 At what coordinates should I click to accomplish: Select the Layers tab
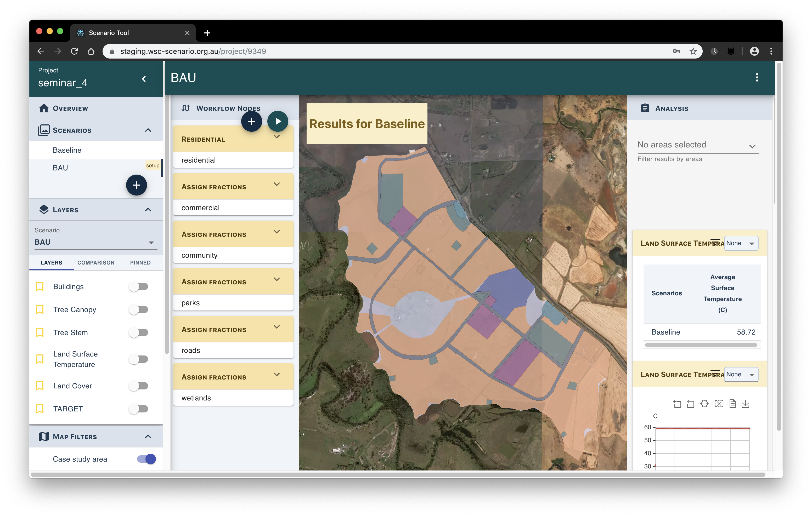tap(51, 262)
